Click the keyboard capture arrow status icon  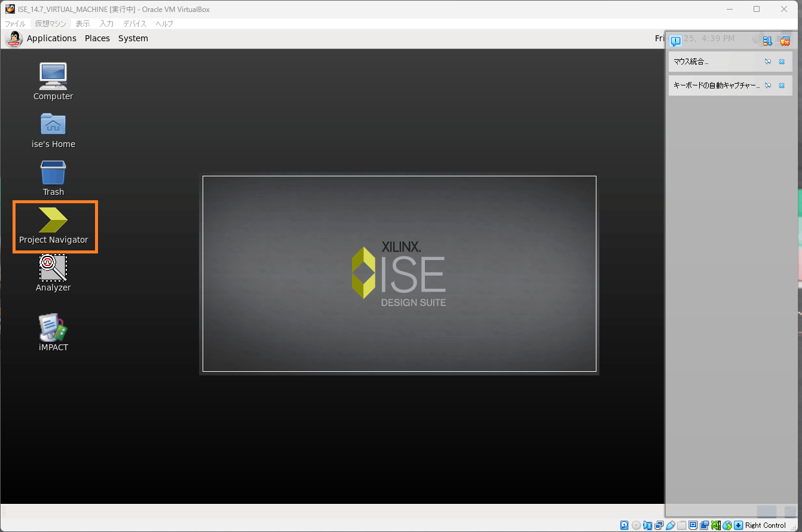point(738,525)
